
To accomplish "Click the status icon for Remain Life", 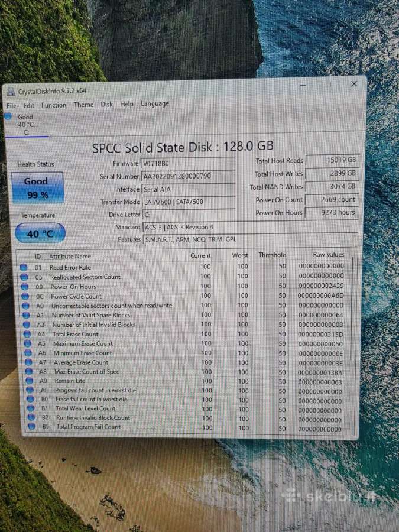I will [30, 381].
